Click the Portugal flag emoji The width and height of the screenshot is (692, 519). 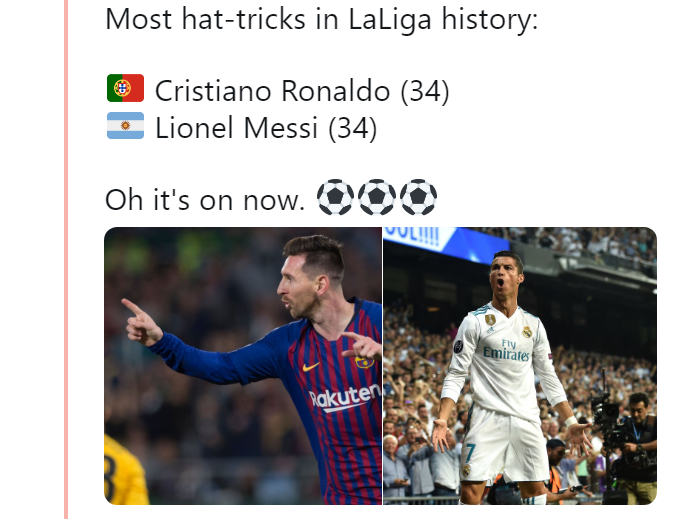tap(125, 88)
